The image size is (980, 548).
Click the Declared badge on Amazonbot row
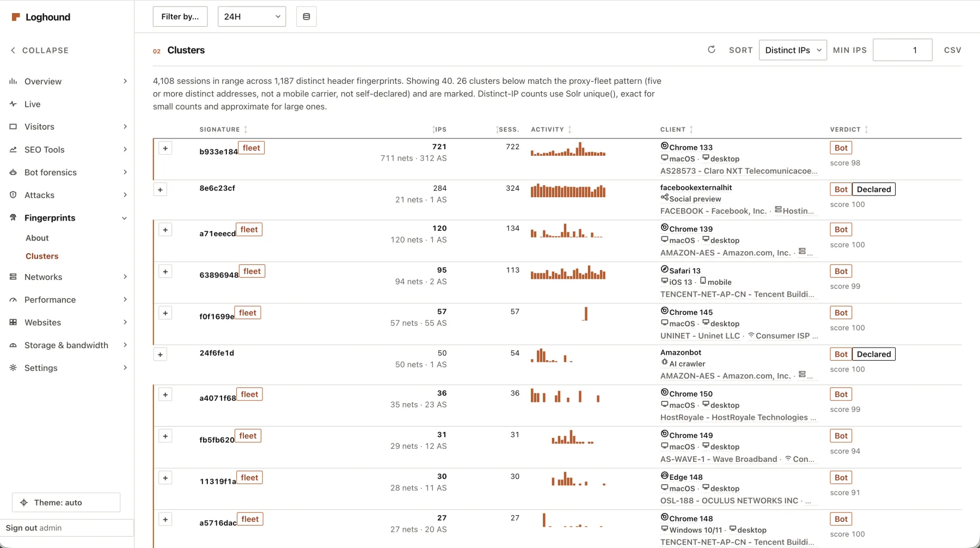click(874, 354)
